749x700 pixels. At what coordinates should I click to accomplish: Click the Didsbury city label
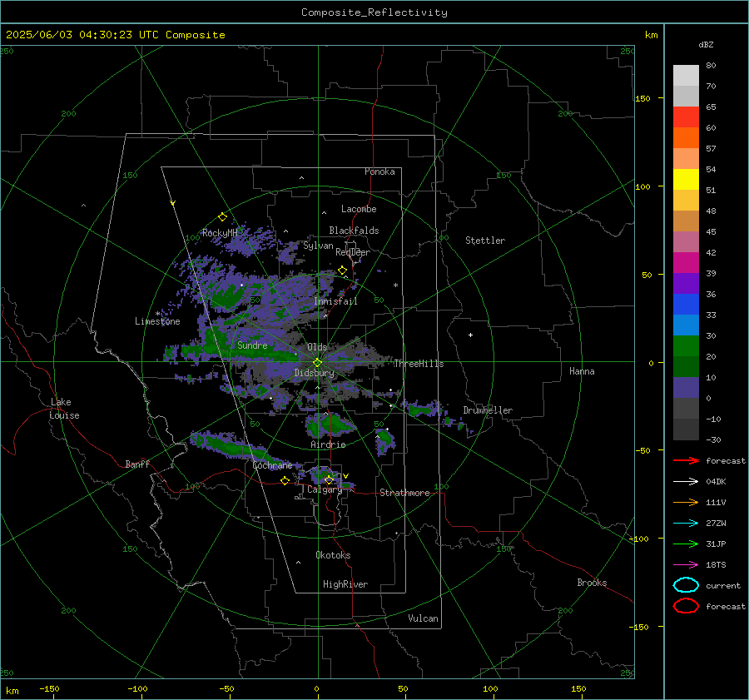[x=314, y=373]
